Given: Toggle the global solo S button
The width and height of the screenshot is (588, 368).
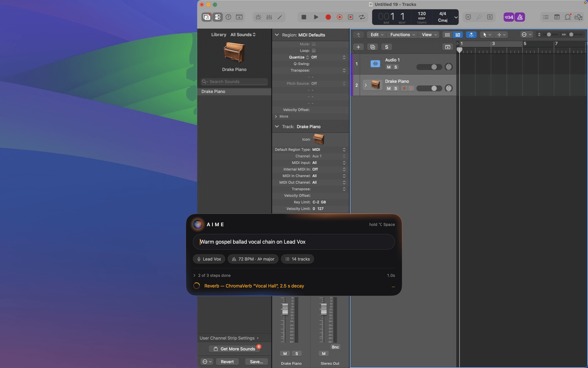Looking at the screenshot, I should click(387, 47).
